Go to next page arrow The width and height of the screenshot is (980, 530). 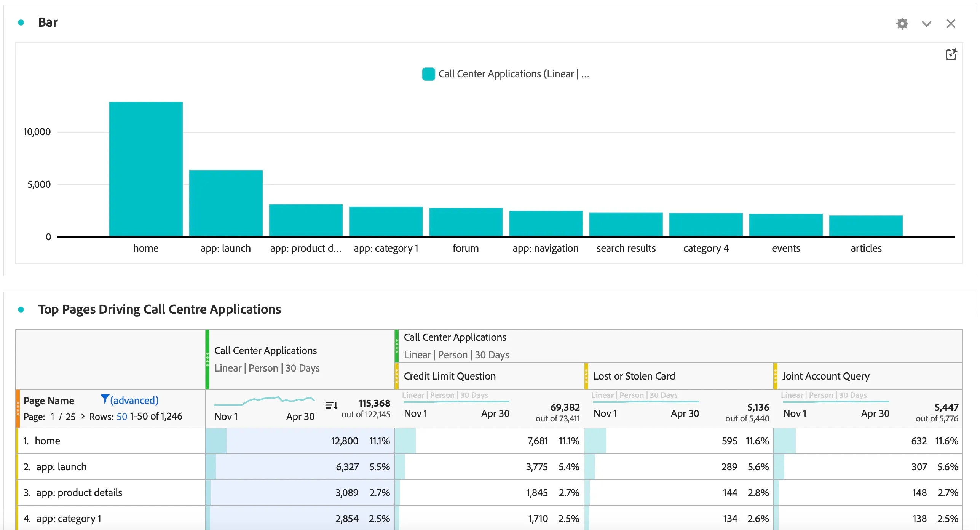[x=83, y=416]
